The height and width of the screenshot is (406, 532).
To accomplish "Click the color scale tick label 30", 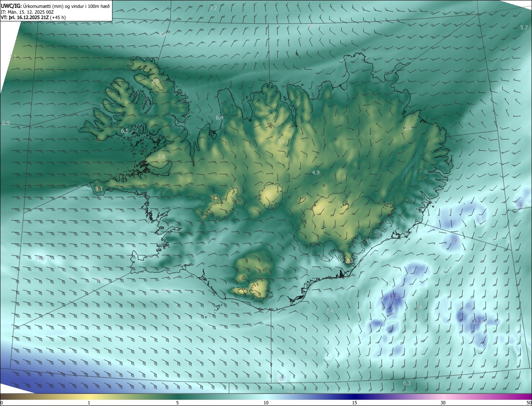I will [x=443, y=403].
